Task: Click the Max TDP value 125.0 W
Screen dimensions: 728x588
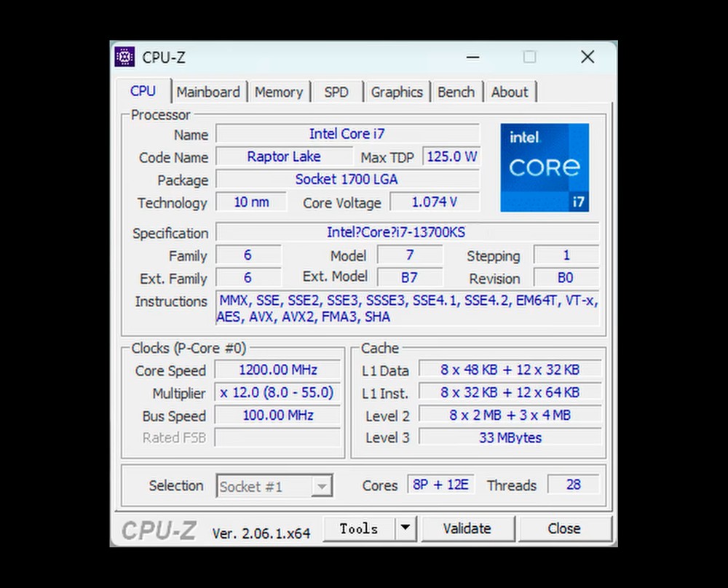Action: 452,156
